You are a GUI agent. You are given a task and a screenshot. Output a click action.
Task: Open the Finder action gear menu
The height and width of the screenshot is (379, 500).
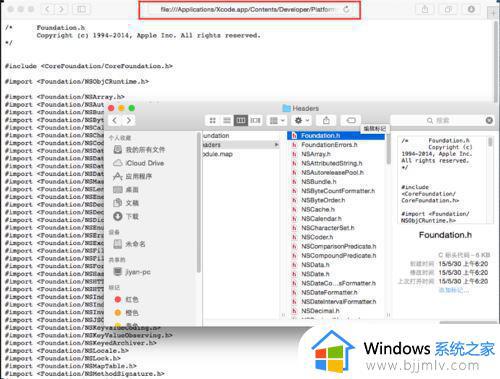pos(302,120)
